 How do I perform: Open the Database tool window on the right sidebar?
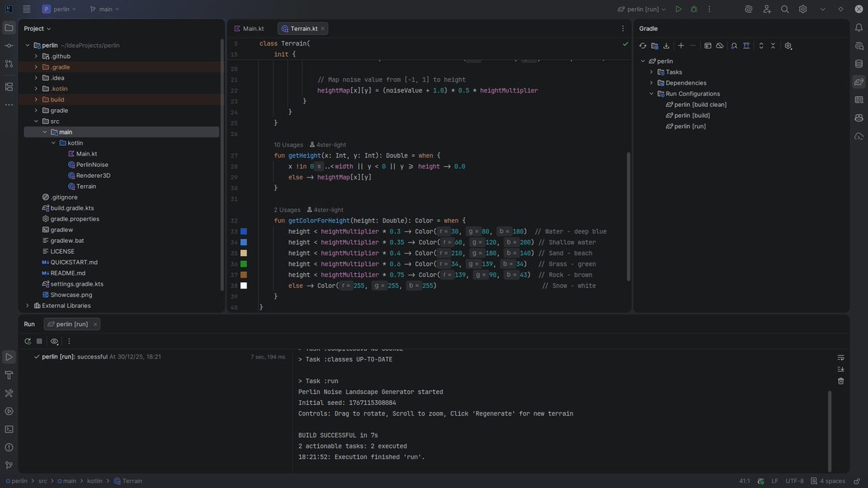pyautogui.click(x=859, y=64)
